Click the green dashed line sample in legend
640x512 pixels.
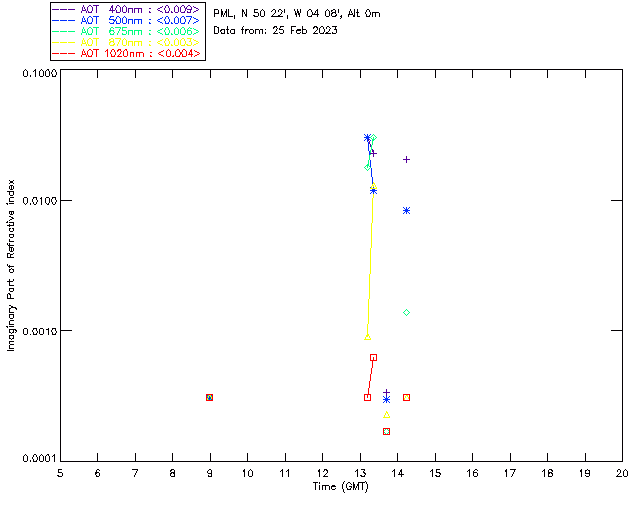(x=64, y=31)
